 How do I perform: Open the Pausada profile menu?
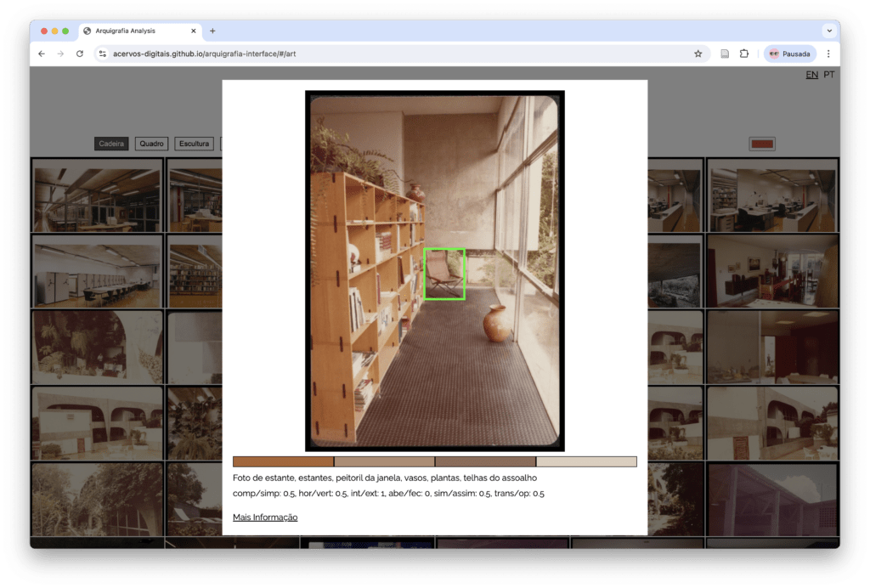click(x=789, y=54)
